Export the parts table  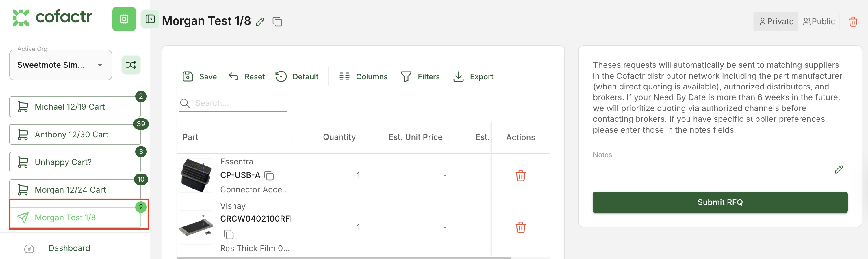pyautogui.click(x=473, y=77)
